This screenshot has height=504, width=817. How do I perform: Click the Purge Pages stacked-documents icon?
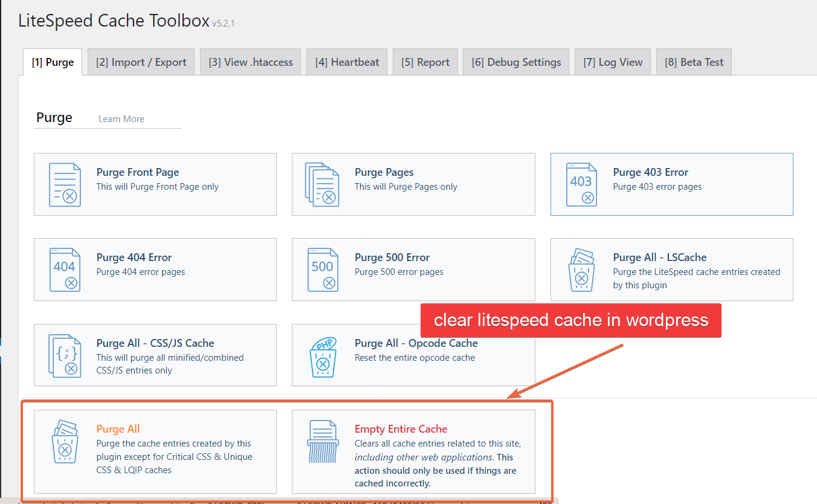point(322,184)
